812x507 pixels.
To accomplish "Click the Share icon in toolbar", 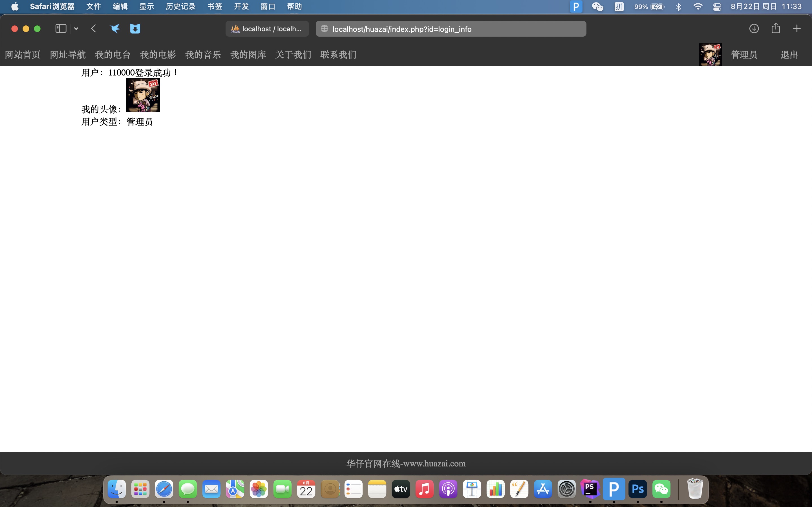I will click(x=775, y=28).
